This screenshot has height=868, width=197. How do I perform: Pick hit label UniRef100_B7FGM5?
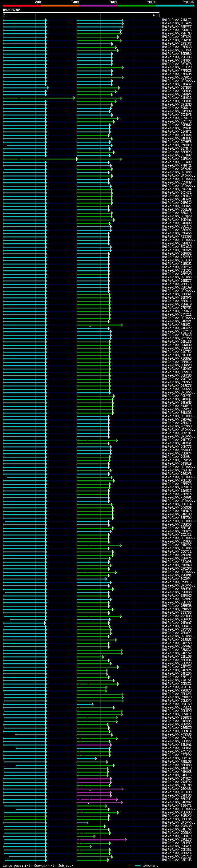pos(177,74)
